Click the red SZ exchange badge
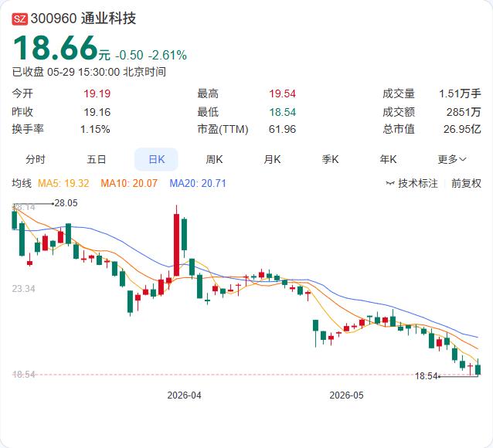 pyautogui.click(x=20, y=19)
